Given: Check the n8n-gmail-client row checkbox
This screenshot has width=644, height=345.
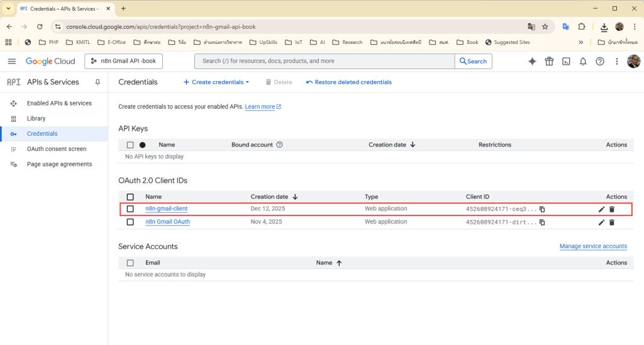Looking at the screenshot, I should coord(130,209).
